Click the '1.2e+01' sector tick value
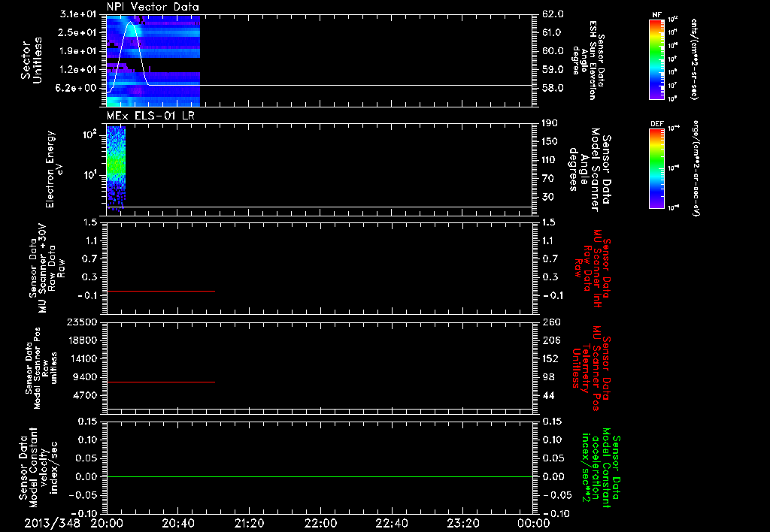The image size is (770, 532). click(77, 70)
